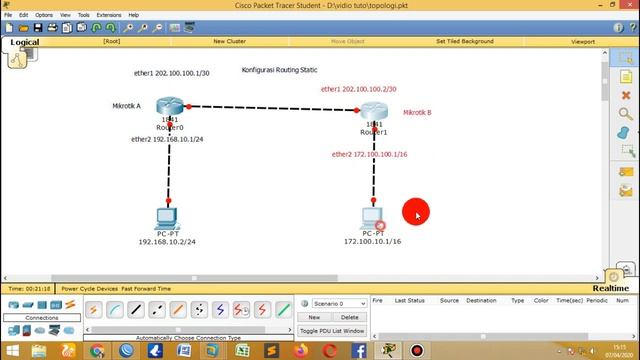Open the Edit menu
The width and height of the screenshot is (640, 360).
click(x=24, y=15)
